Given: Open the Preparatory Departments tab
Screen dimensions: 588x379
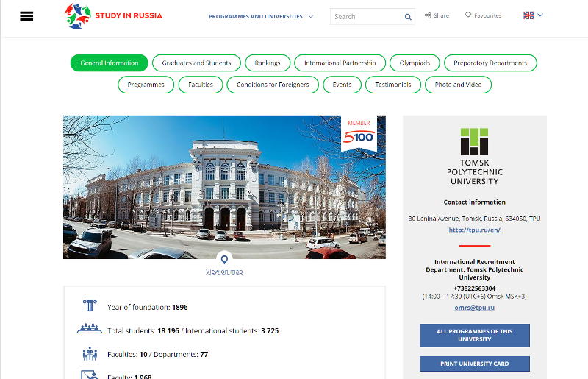Looking at the screenshot, I should pyautogui.click(x=490, y=63).
